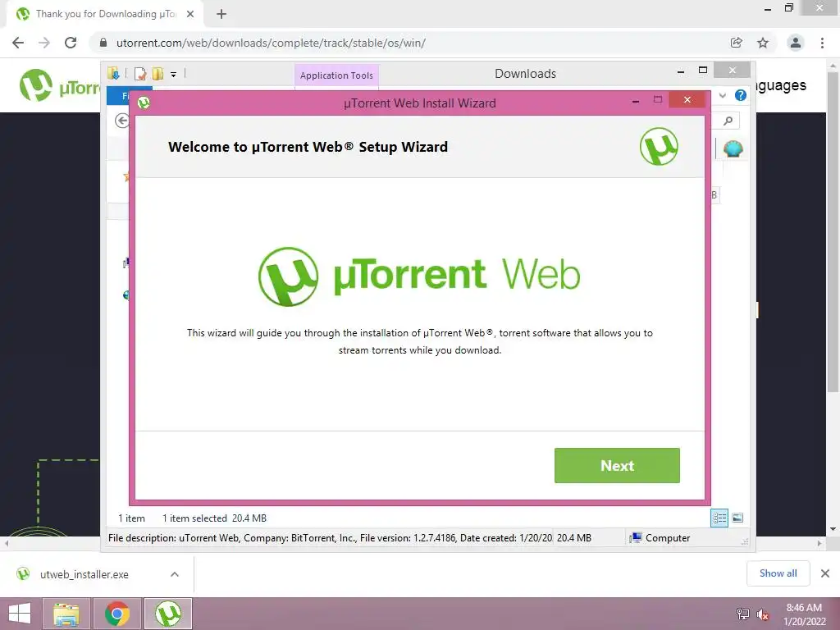The height and width of the screenshot is (630, 840).
Task: Switch to details view in Downloads window
Action: tap(719, 518)
